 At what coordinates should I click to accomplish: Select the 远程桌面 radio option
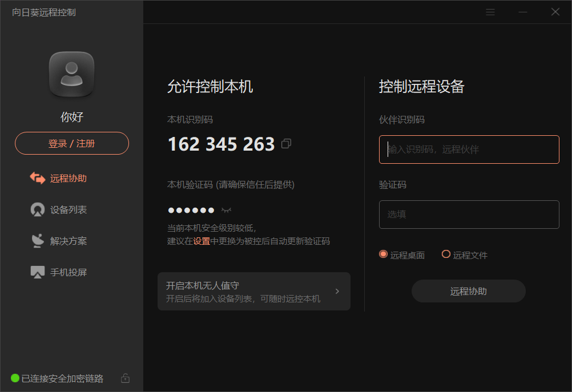pos(383,254)
